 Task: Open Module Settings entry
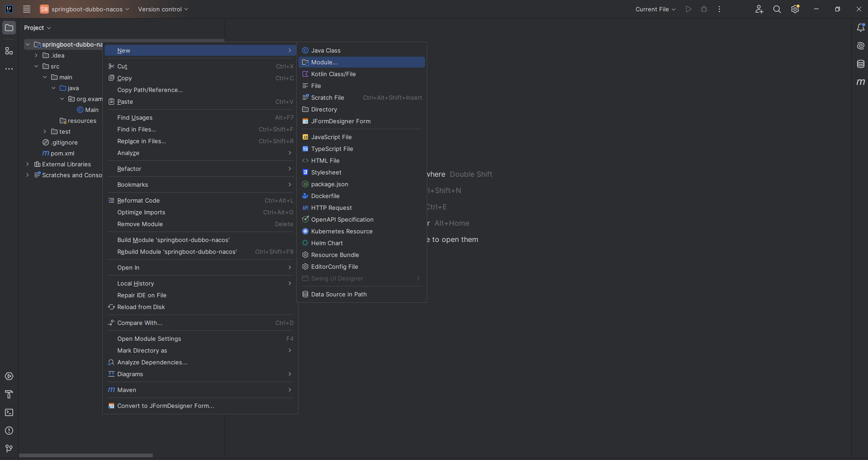200,339
